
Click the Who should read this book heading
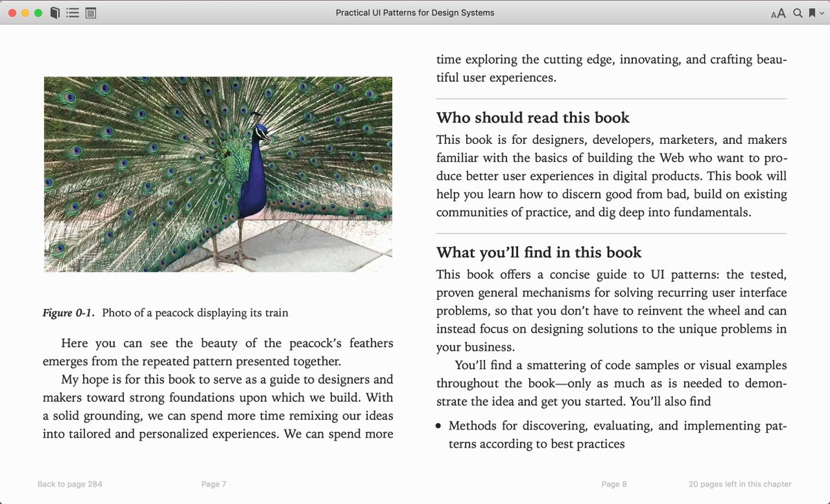point(533,118)
